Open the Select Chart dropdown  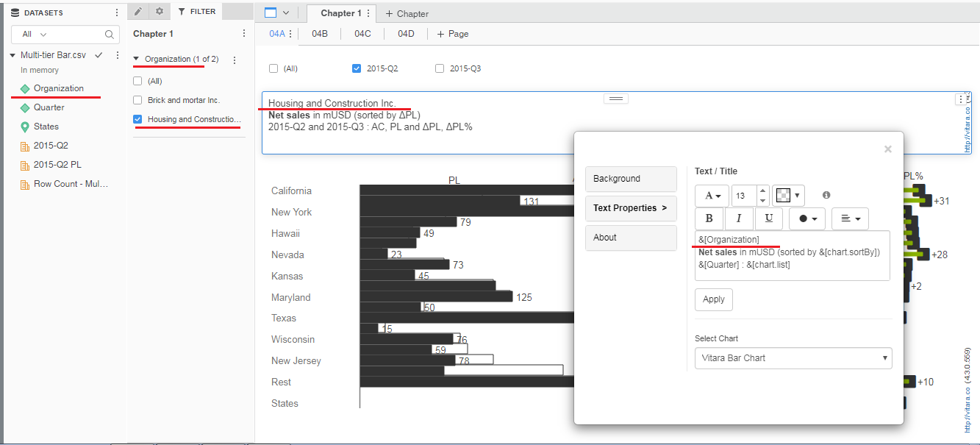click(x=793, y=358)
